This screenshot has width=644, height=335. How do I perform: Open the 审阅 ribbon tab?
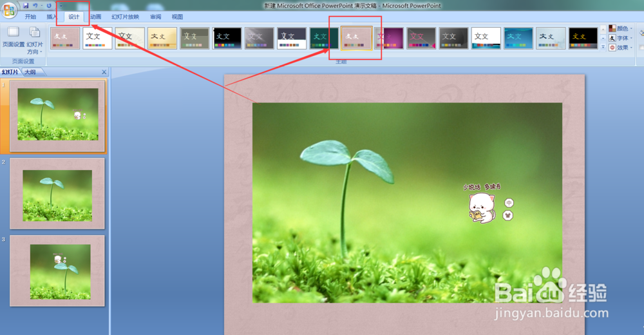[x=156, y=17]
